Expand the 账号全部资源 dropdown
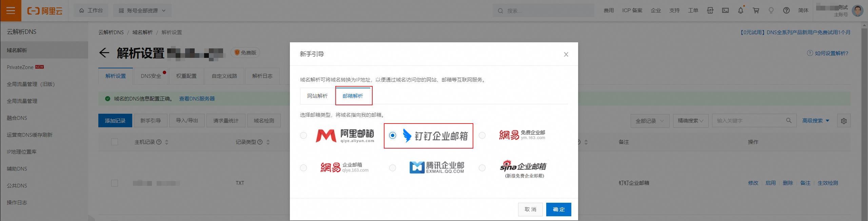The image size is (868, 221). pos(142,10)
